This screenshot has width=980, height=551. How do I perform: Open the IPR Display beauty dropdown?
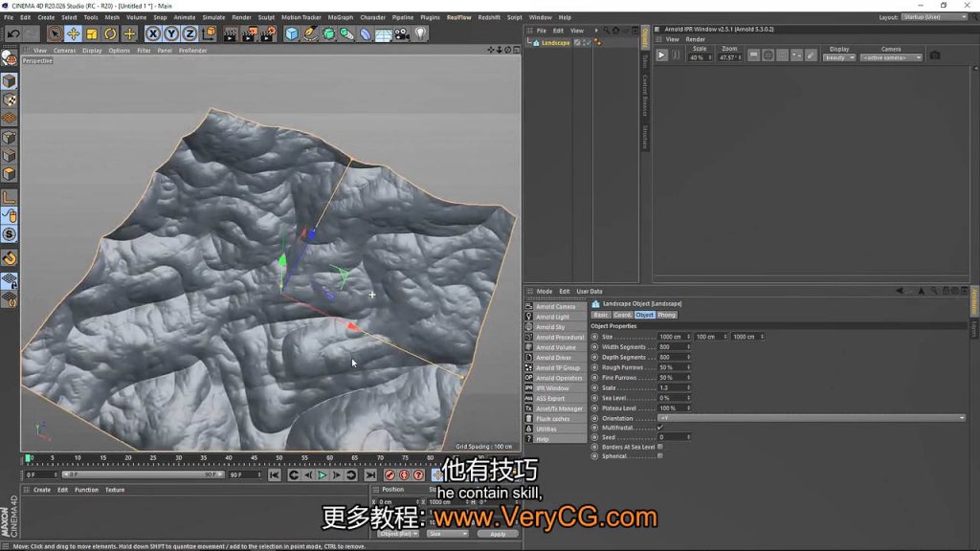[838, 57]
